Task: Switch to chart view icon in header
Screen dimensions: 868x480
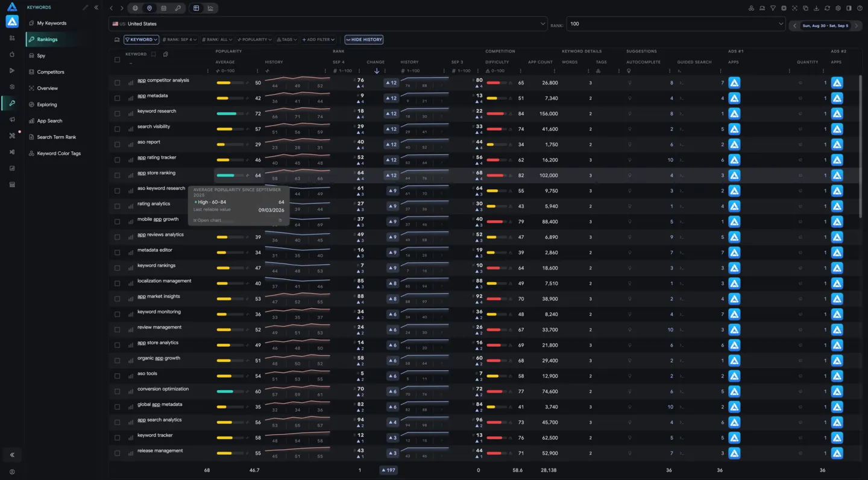Action: point(210,8)
